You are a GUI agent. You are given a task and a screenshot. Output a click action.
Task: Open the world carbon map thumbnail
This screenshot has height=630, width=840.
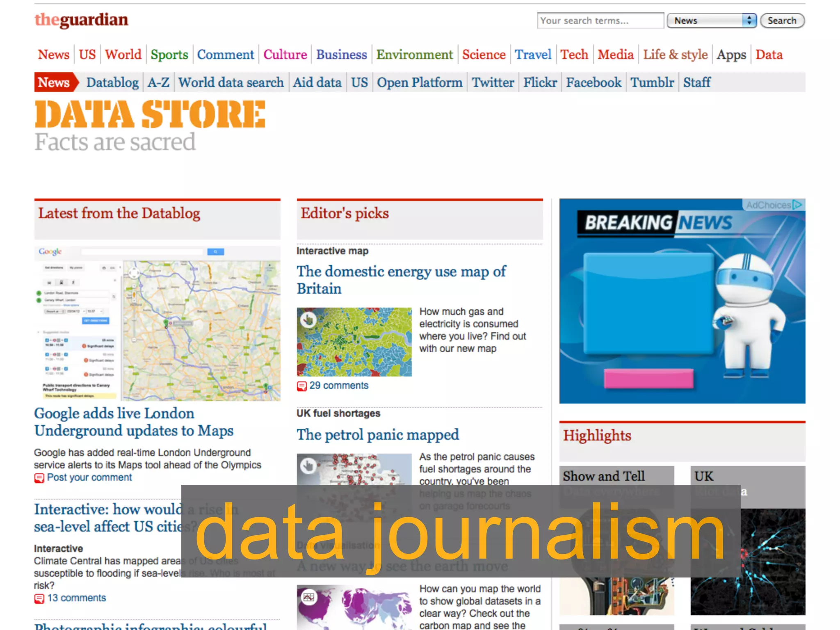click(354, 607)
